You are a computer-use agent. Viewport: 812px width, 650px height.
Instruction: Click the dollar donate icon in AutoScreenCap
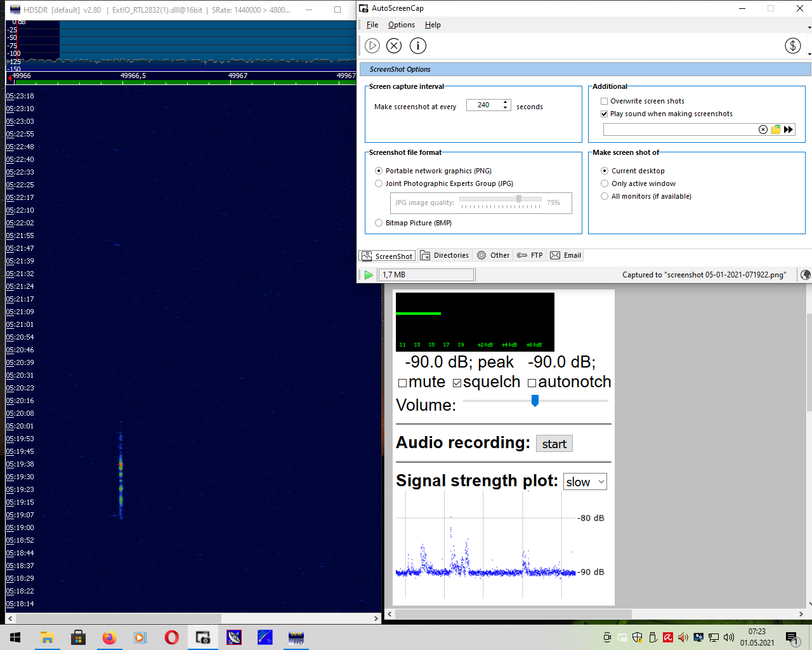[793, 46]
